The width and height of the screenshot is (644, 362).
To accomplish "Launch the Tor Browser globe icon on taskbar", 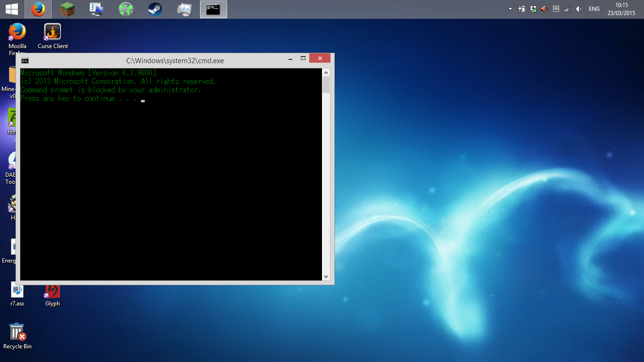I will tap(126, 8).
